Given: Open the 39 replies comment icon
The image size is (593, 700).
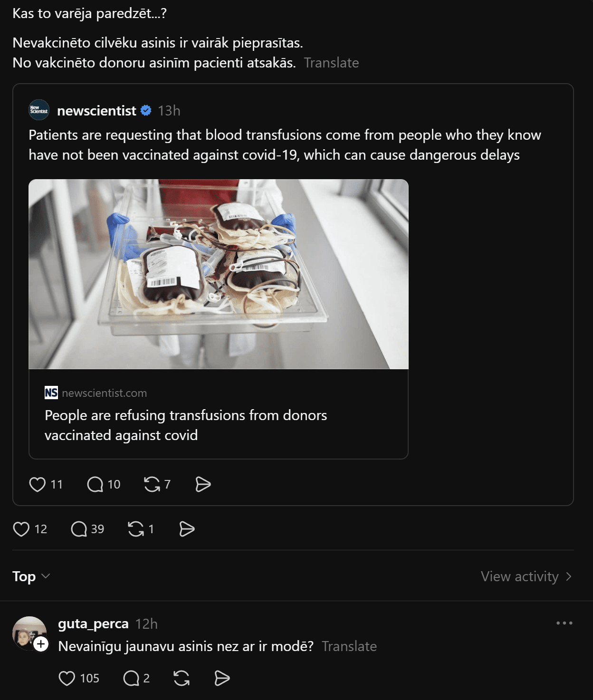Looking at the screenshot, I should pyautogui.click(x=79, y=529).
